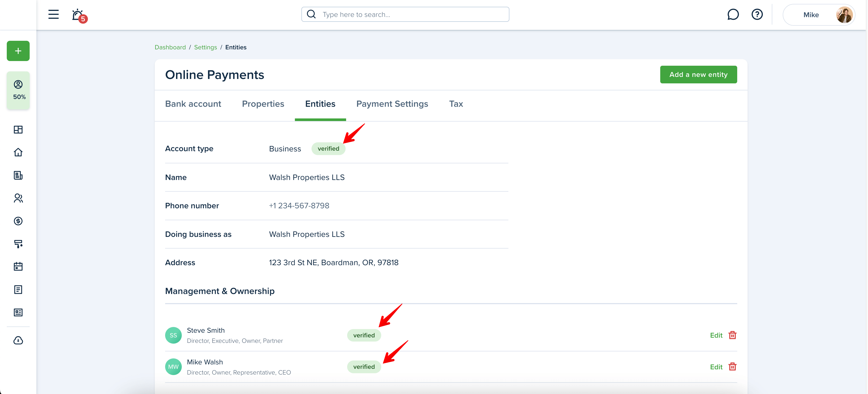Open the tenants people sidebar icon

(x=18, y=198)
